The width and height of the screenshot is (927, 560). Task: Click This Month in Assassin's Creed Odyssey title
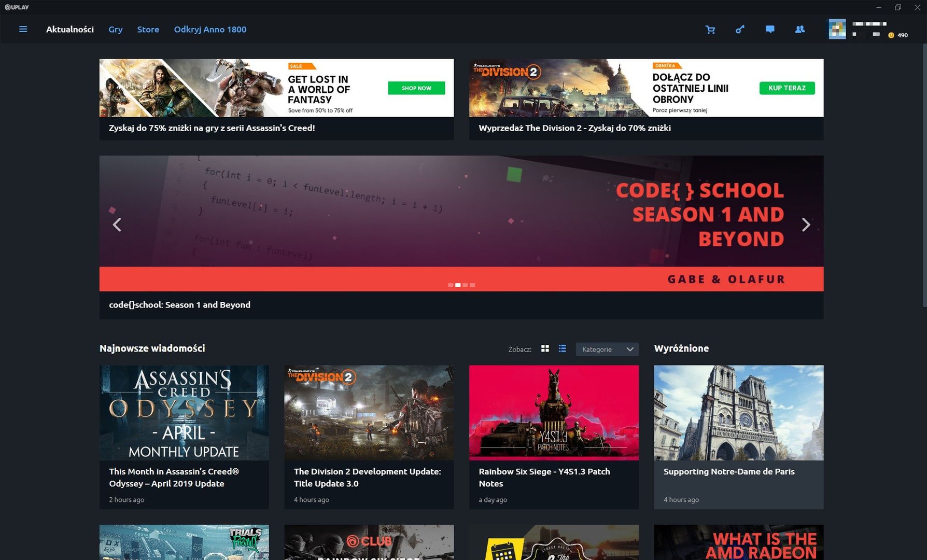point(174,478)
